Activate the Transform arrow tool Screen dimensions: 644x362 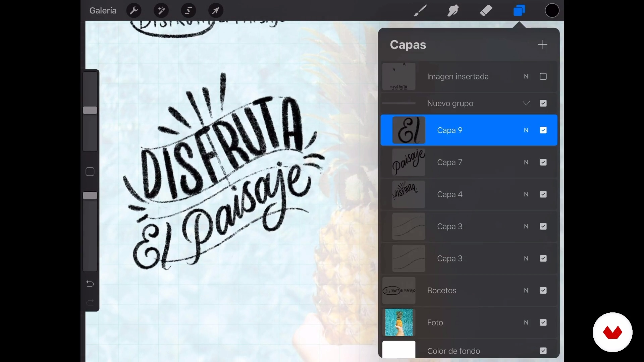point(216,11)
